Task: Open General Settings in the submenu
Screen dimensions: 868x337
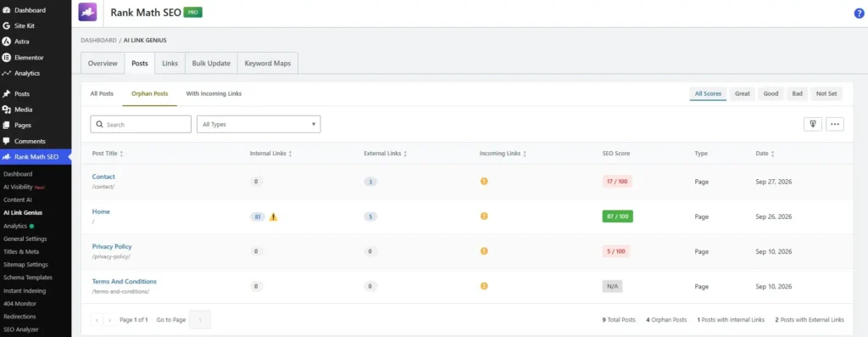Action: point(25,239)
